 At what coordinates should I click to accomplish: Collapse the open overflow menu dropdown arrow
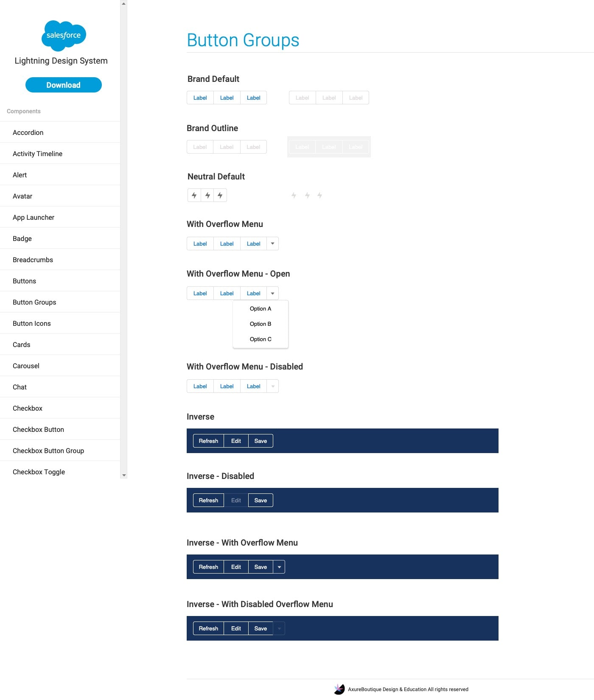(x=272, y=294)
